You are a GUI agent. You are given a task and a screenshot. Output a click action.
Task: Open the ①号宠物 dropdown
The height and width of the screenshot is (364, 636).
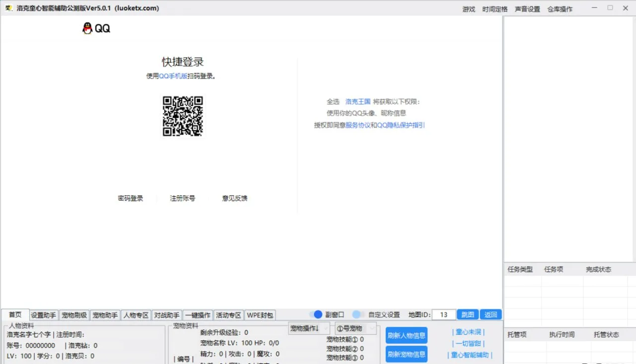pyautogui.click(x=355, y=328)
